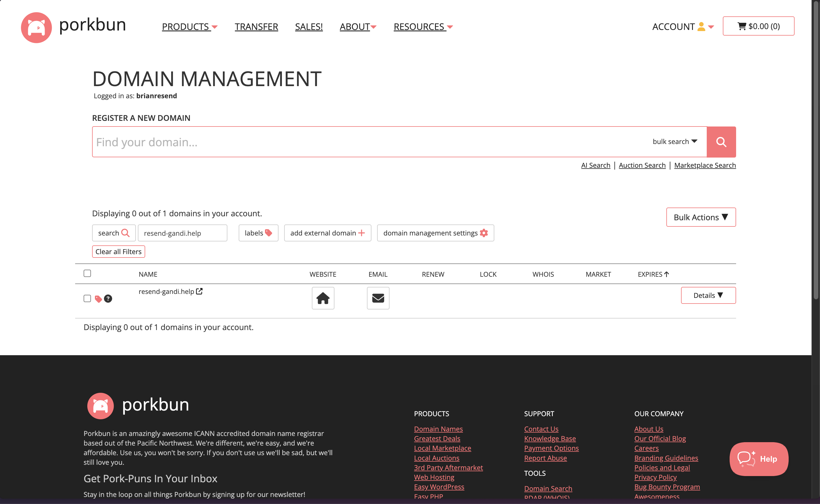Viewport: 820px width, 504px height.
Task: Click the account user profile icon
Action: click(701, 27)
